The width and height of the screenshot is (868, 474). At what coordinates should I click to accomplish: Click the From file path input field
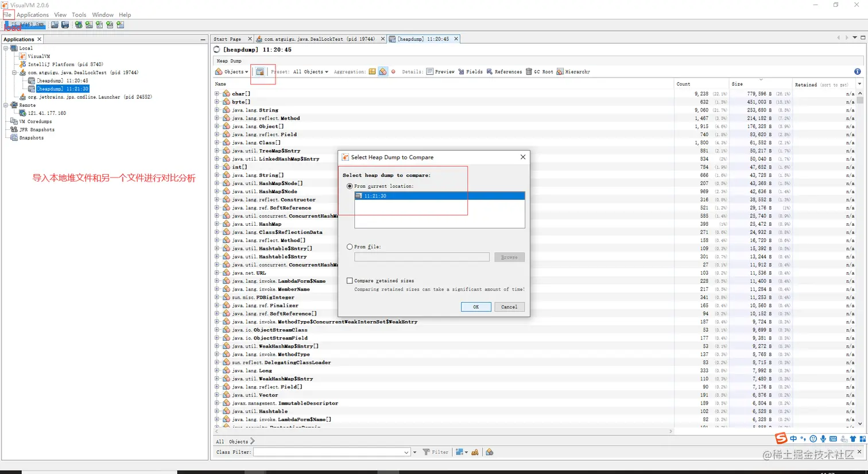pos(422,257)
